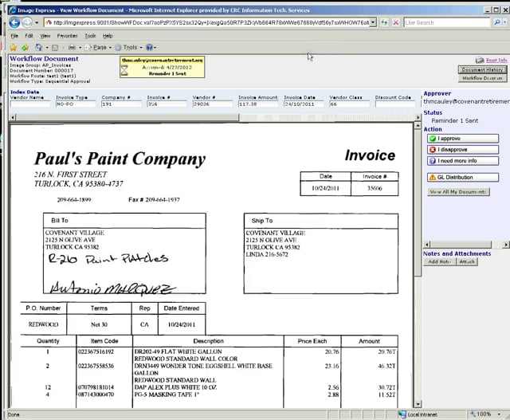This screenshot has height=420, width=510.
Task: Open the recent pages dropdown arrow
Action: (x=37, y=23)
